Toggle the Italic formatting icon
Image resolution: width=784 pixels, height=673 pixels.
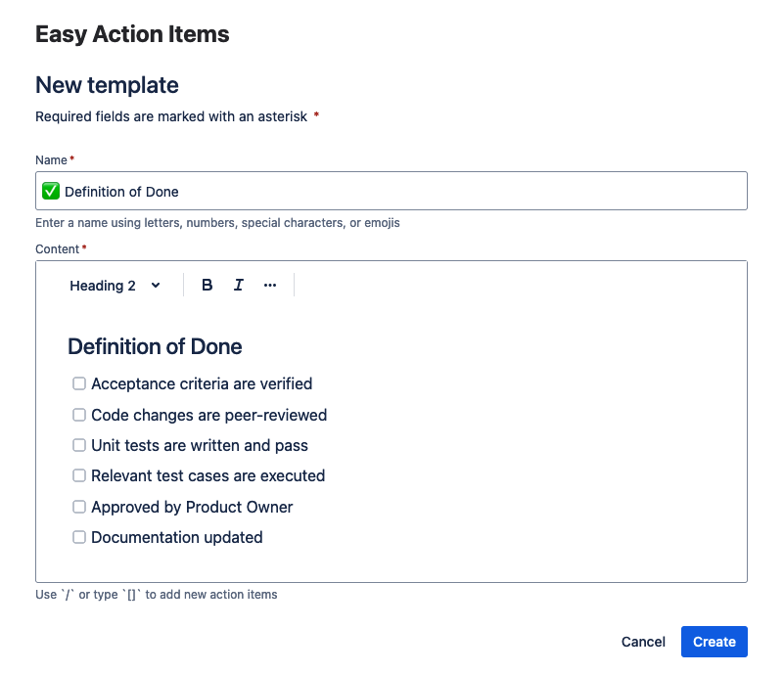click(x=238, y=286)
